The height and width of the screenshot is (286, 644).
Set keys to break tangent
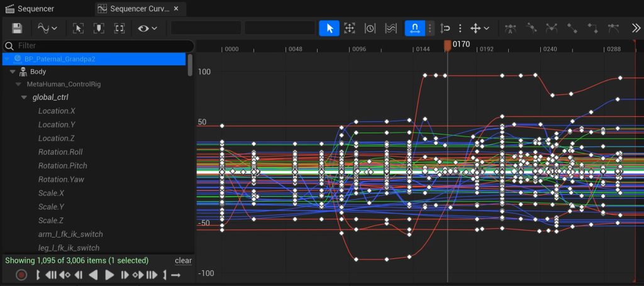pyautogui.click(x=551, y=28)
